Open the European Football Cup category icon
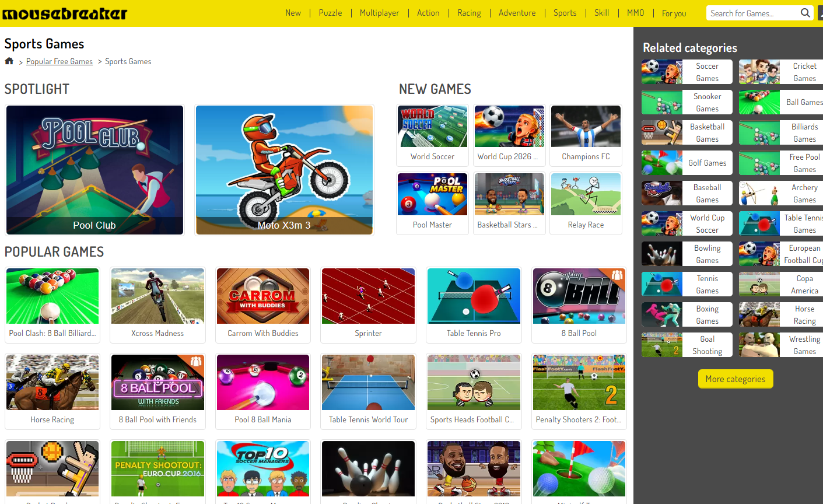 (759, 254)
